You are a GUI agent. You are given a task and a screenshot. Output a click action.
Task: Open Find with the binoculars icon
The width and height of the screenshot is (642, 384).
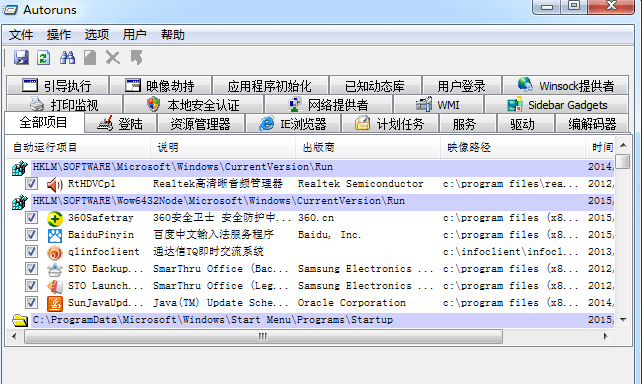point(67,58)
